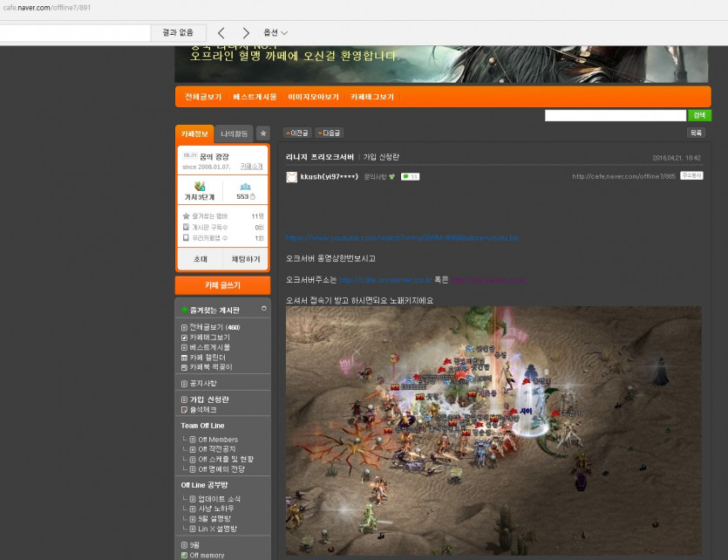Go back with the previous arrow
Screen dimensions: 728x560
point(221,32)
